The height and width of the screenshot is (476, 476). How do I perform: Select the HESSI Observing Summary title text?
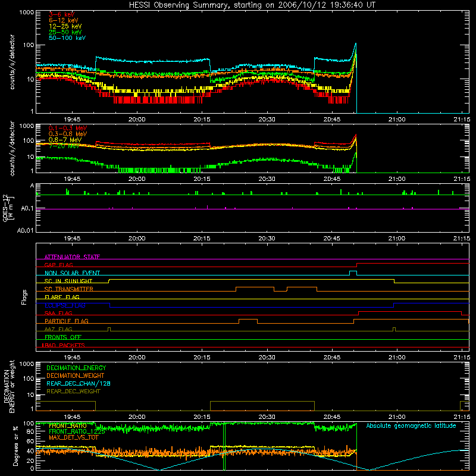[252, 5]
